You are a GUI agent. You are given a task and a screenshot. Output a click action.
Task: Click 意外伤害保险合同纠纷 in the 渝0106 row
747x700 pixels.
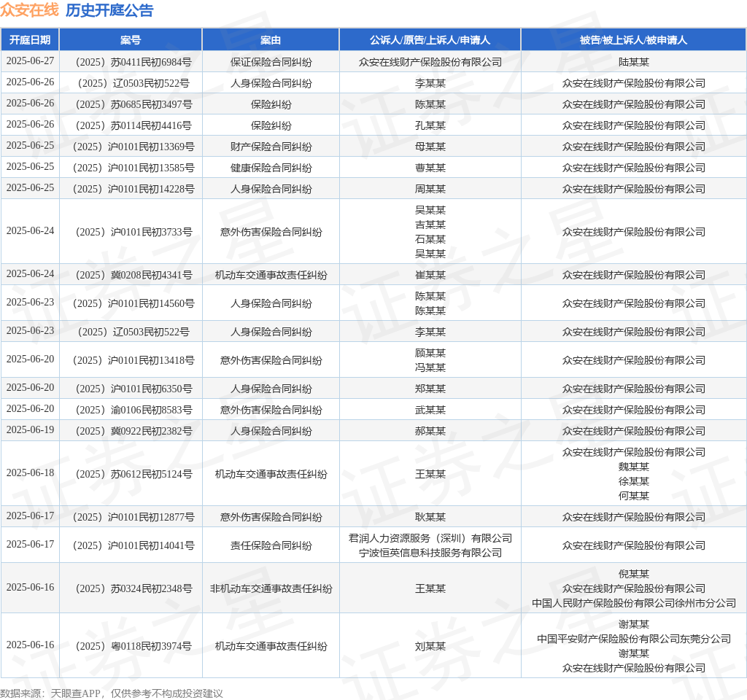point(271,410)
